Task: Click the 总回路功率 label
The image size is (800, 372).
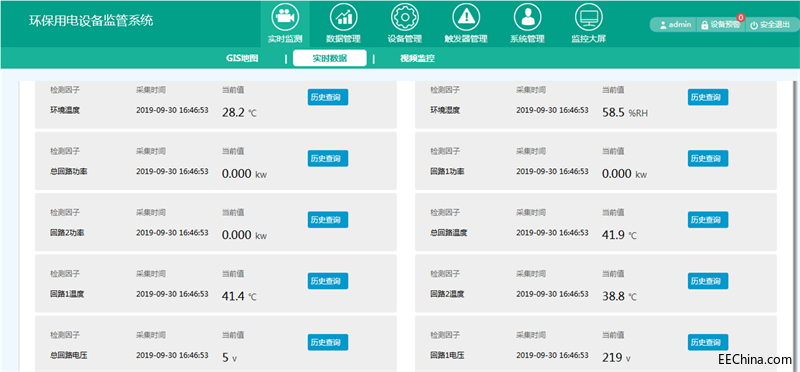Action: (x=68, y=171)
